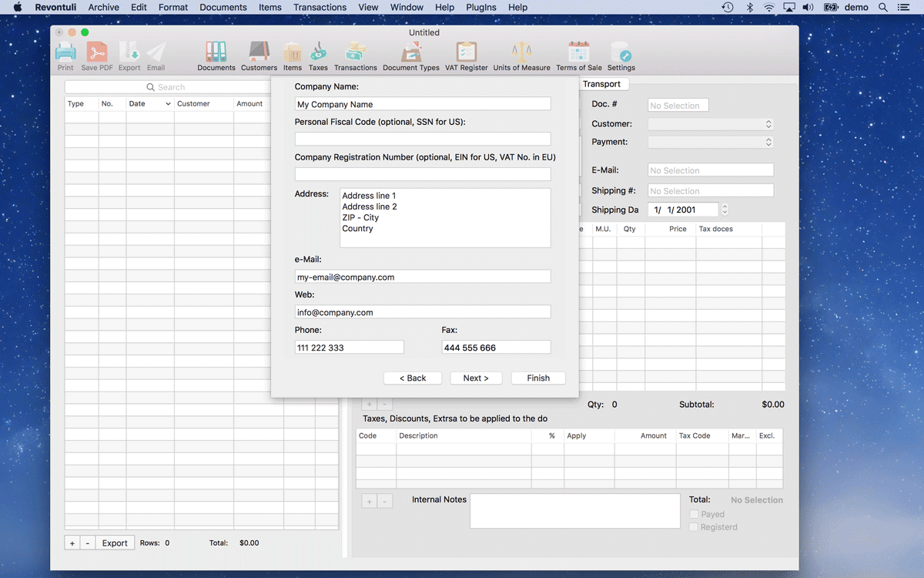Open the Customers toolbar icon
Viewport: 924px width, 578px height.
pos(259,52)
